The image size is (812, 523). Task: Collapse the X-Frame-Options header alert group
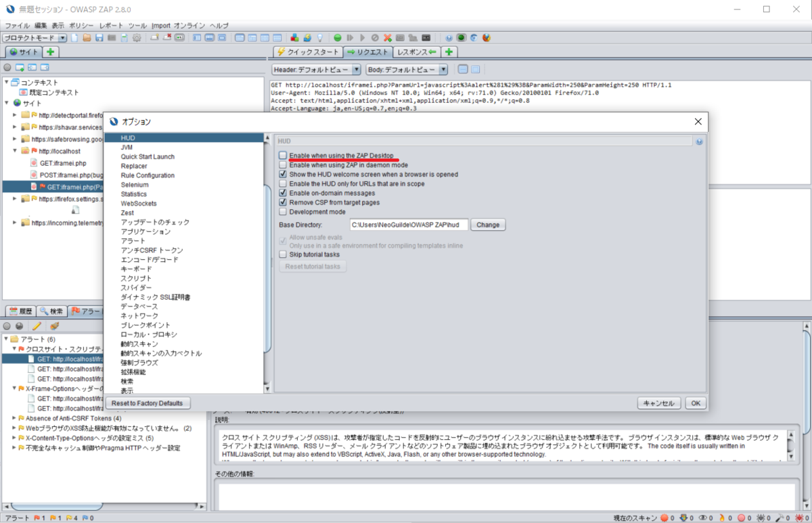pyautogui.click(x=14, y=388)
